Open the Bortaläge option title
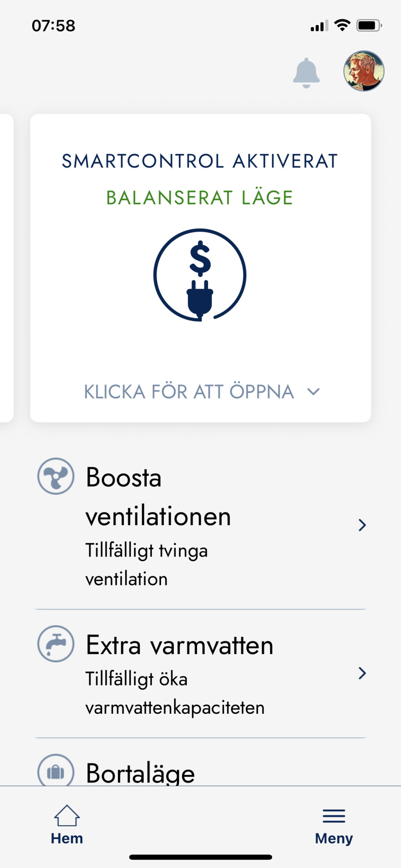401x868 pixels. [140, 773]
